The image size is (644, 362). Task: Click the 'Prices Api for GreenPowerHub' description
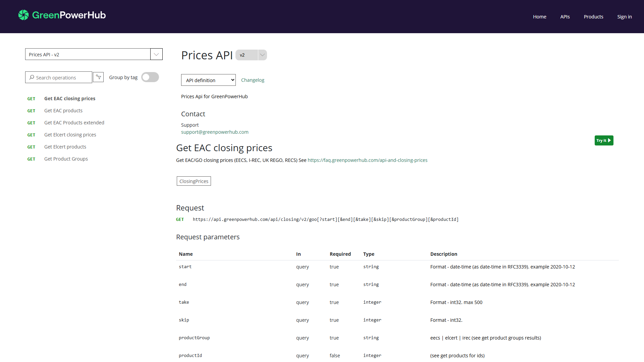[214, 97]
